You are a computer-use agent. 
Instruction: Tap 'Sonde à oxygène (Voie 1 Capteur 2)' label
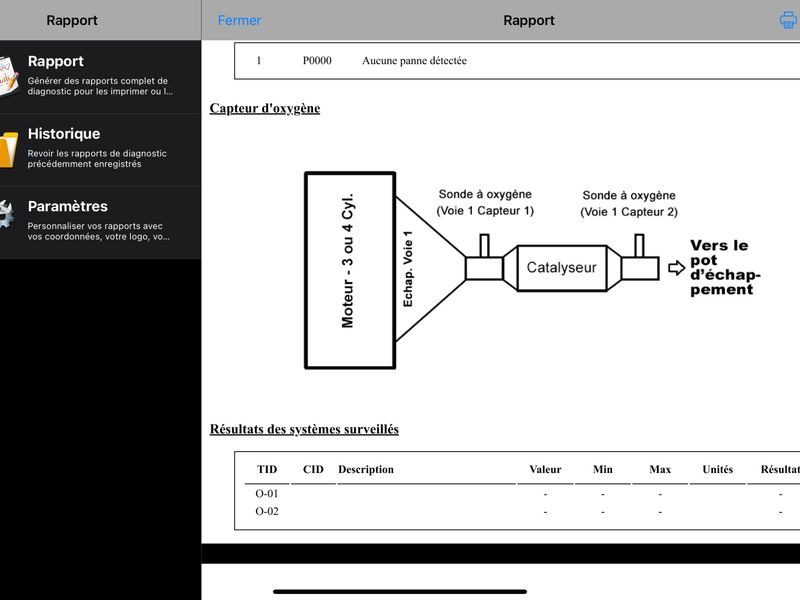(629, 204)
